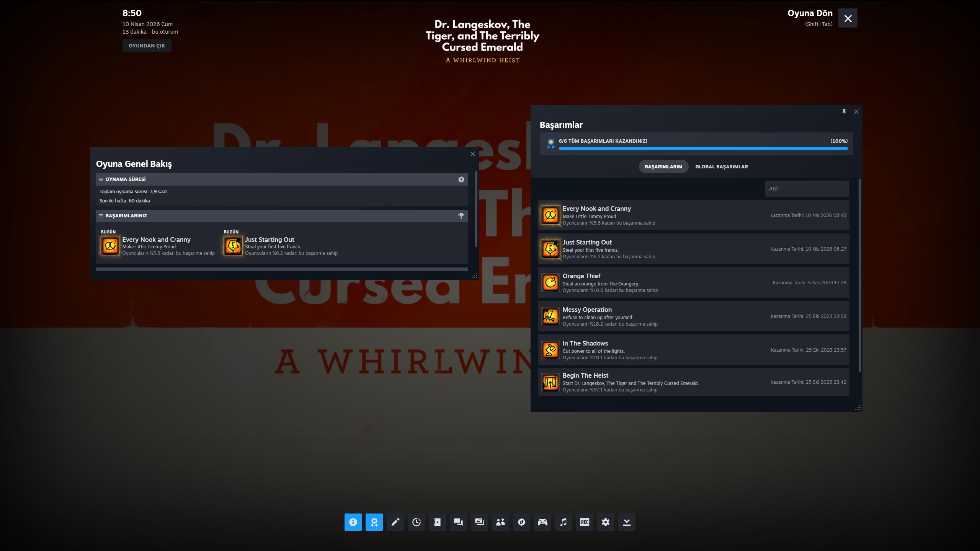Image resolution: width=980 pixels, height=551 pixels.
Task: Open the soundtrack music note icon
Action: [x=563, y=522]
